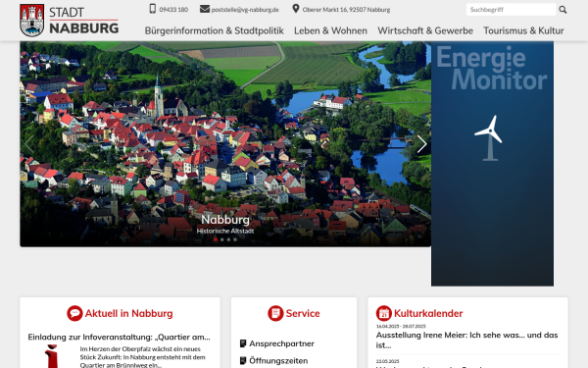Image resolution: width=588 pixels, height=368 pixels.
Task: Select the second carousel indicator dot
Action: point(222,239)
